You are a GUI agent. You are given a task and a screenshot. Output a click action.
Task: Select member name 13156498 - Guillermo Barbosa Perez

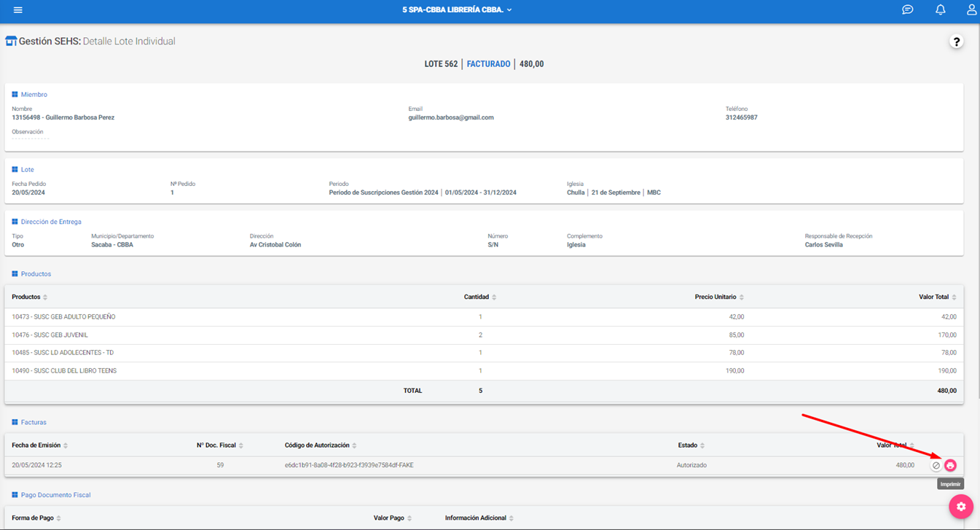(x=63, y=117)
